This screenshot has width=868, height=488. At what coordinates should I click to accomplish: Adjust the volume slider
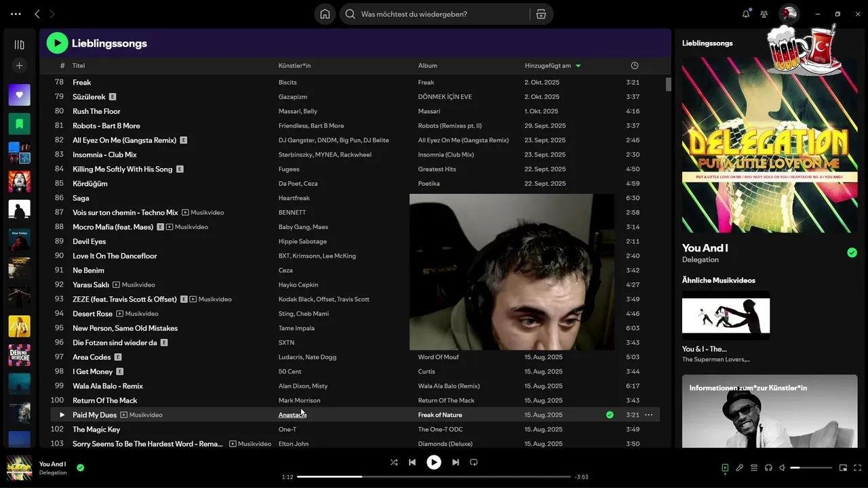coord(811,468)
